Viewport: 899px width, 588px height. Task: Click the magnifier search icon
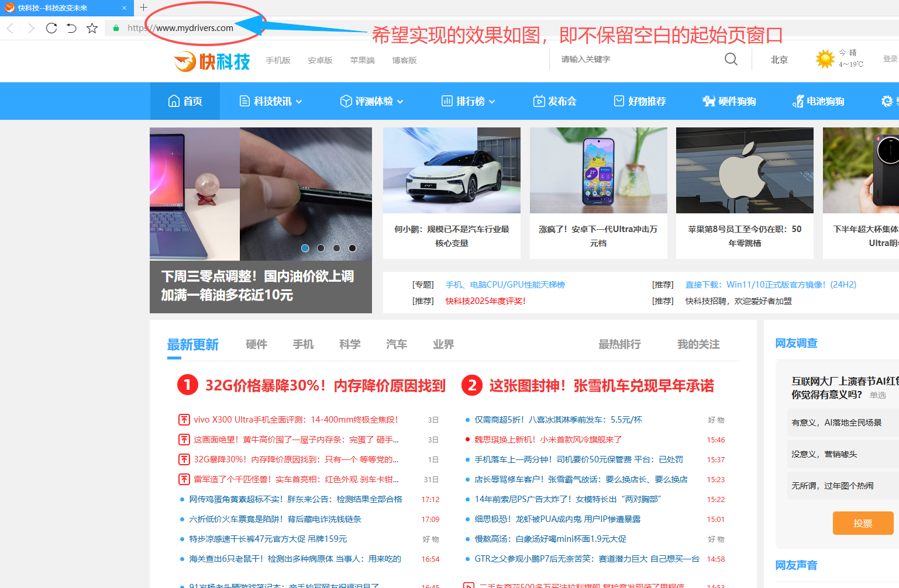tap(731, 59)
